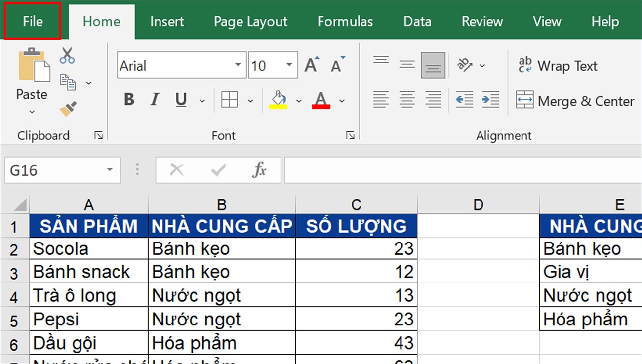Select the Dầu gội cell
The height and width of the screenshot is (364, 642).
tap(89, 343)
